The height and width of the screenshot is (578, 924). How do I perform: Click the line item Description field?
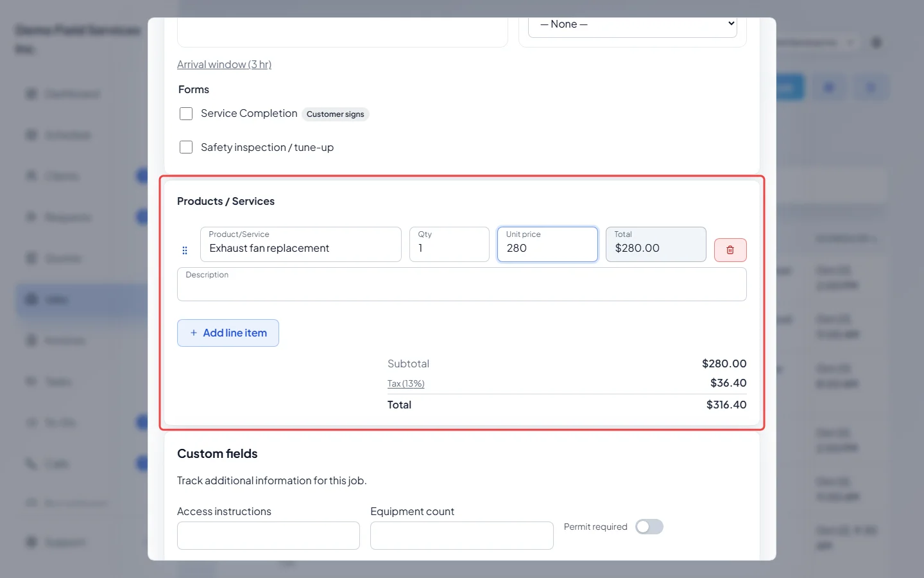pos(462,284)
